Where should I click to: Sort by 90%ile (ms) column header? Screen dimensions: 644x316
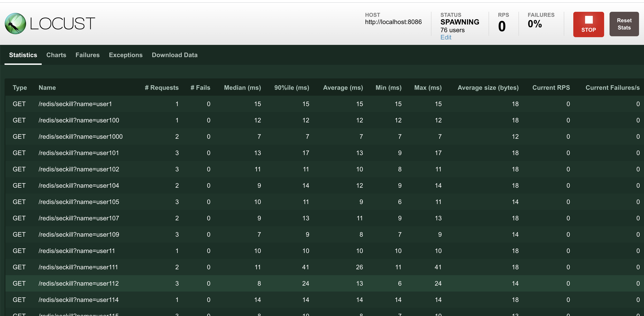point(291,88)
